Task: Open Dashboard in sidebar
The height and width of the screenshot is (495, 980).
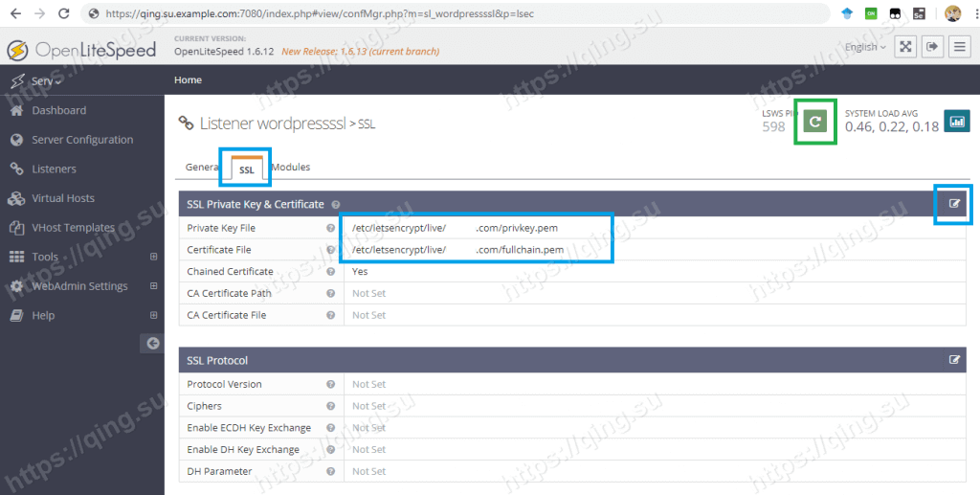Action: pyautogui.click(x=58, y=111)
